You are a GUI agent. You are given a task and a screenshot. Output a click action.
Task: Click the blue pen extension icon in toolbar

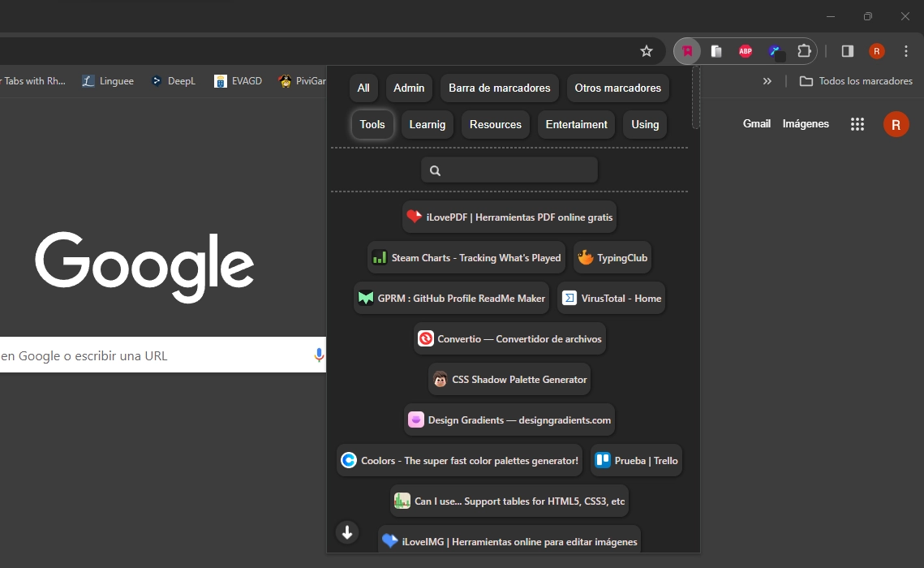[x=776, y=52]
